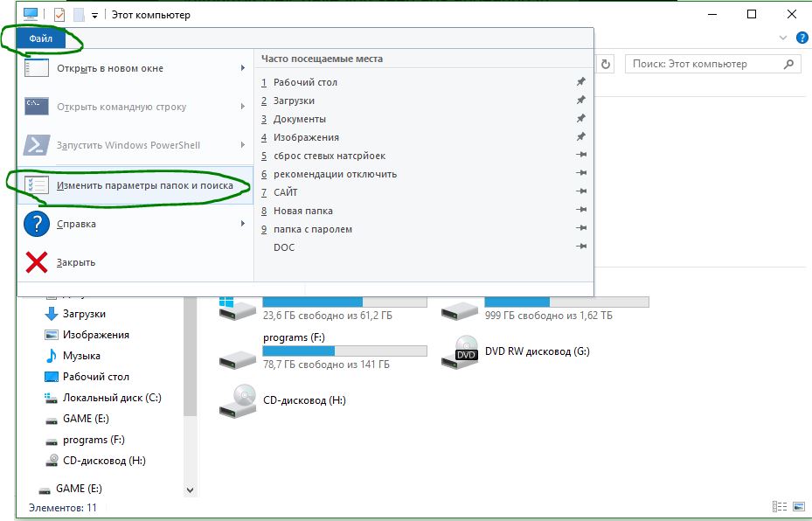Screen dimensions: 812x521
Task: Click the drive with 23,6 ГБ свободно
Action: (x=323, y=308)
